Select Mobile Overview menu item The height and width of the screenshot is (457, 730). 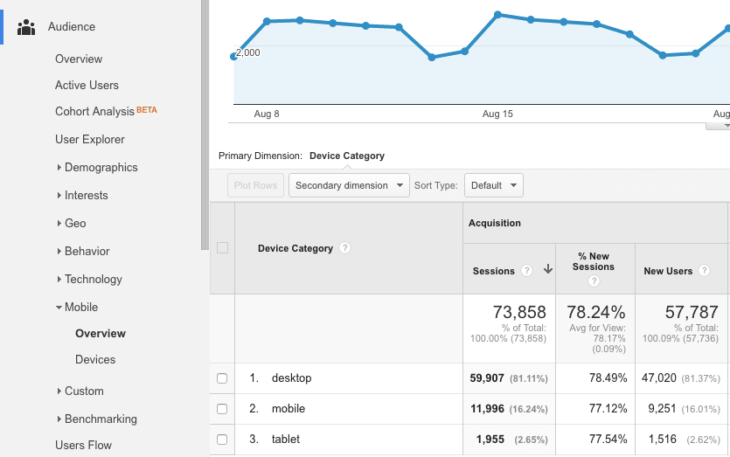point(101,333)
